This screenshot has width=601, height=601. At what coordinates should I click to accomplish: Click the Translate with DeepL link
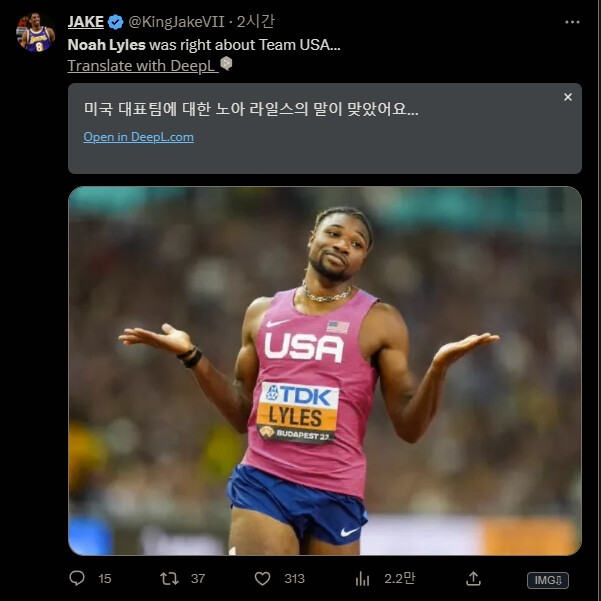coord(141,65)
